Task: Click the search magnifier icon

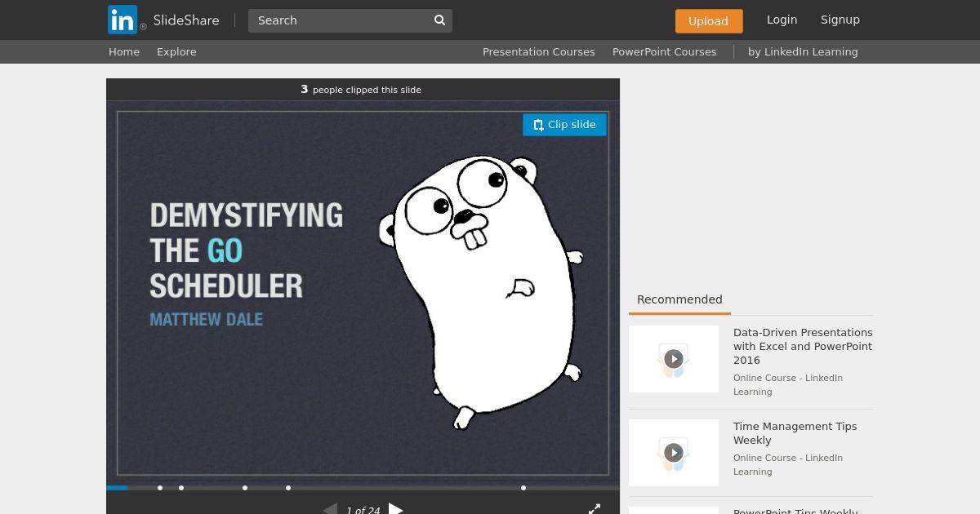Action: 439,20
